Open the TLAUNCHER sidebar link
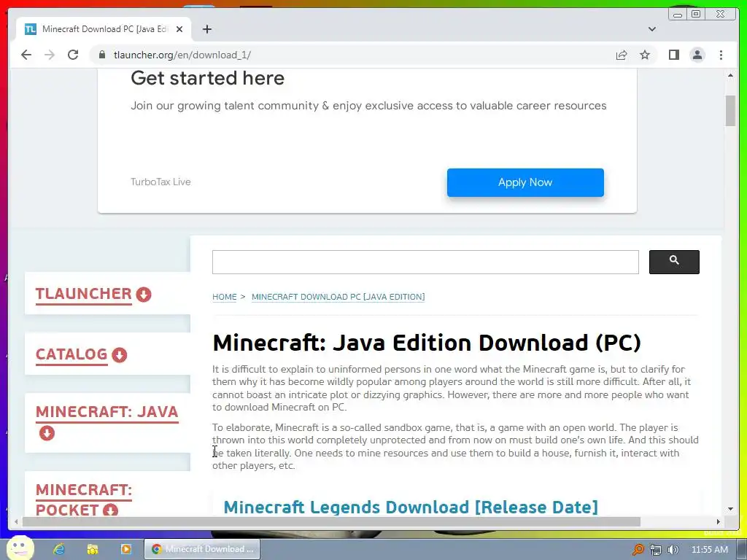The image size is (747, 560). (x=83, y=294)
